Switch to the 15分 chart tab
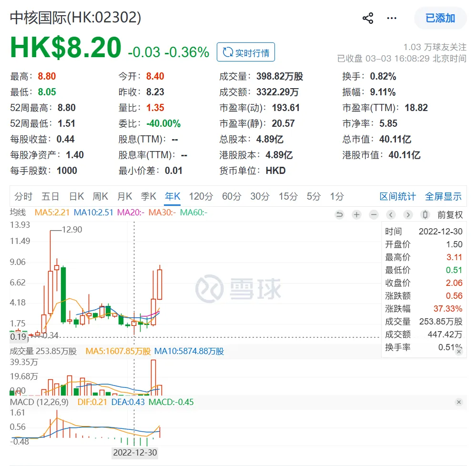This screenshot has height=466, width=476. pos(288,196)
